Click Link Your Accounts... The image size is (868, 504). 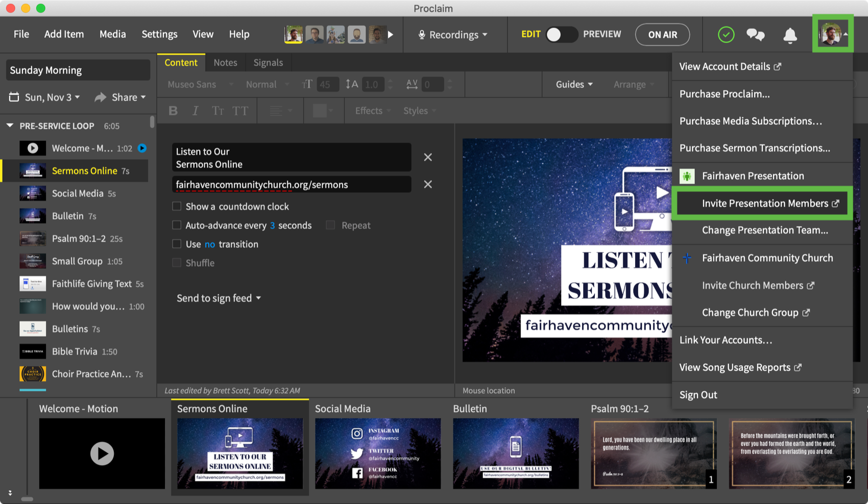(x=726, y=340)
